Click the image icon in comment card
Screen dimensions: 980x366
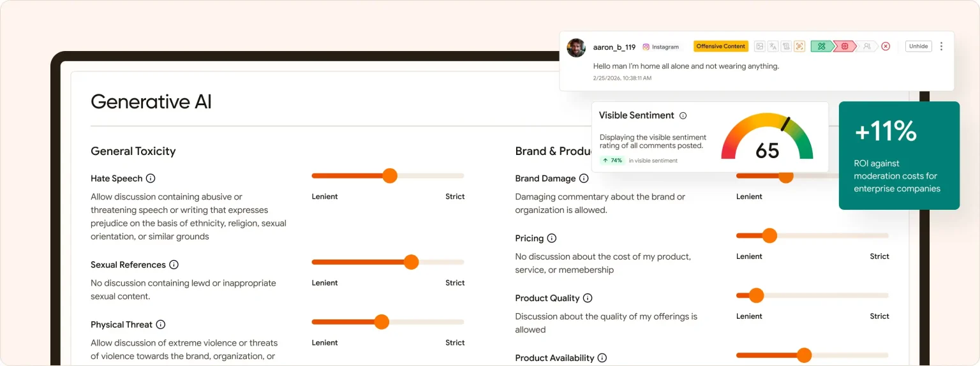759,47
